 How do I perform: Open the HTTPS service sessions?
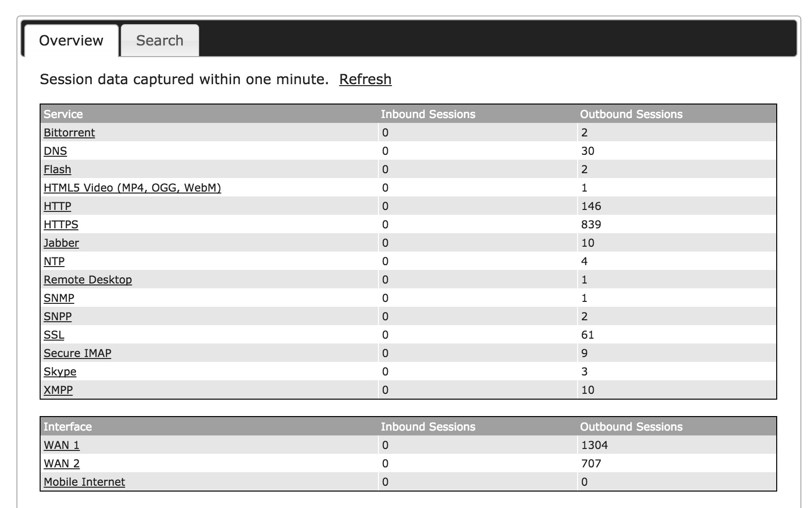tap(61, 224)
